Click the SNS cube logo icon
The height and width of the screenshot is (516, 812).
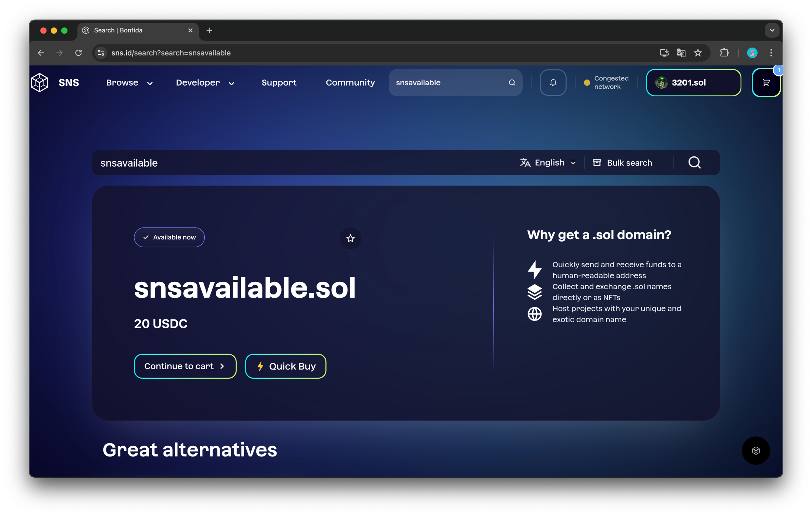click(39, 82)
